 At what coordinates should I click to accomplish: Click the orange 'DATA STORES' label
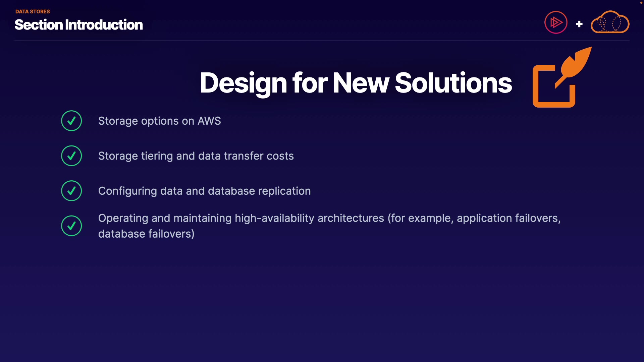pyautogui.click(x=33, y=11)
